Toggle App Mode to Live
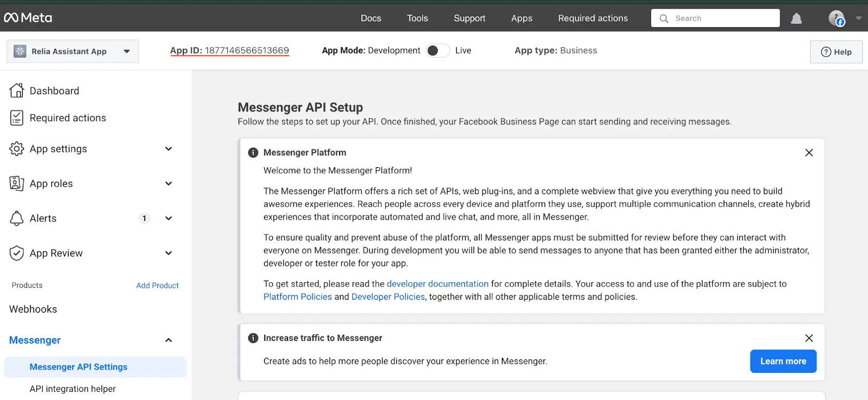The image size is (868, 400). coord(437,50)
